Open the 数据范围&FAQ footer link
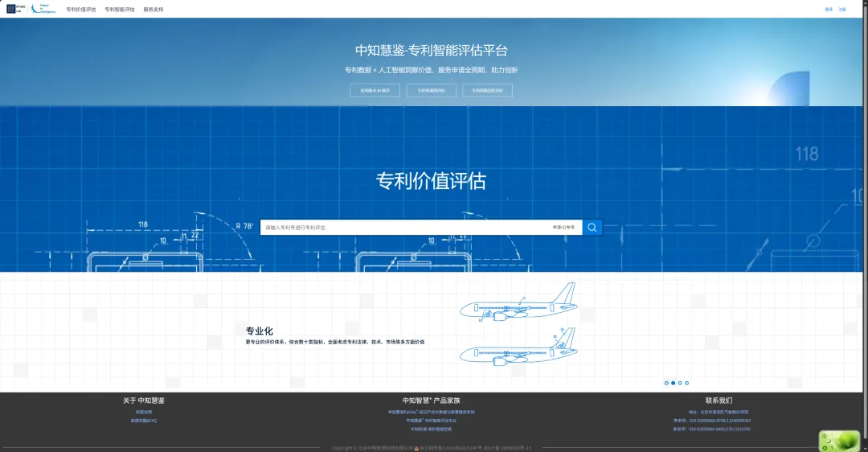868x452 pixels. point(144,421)
